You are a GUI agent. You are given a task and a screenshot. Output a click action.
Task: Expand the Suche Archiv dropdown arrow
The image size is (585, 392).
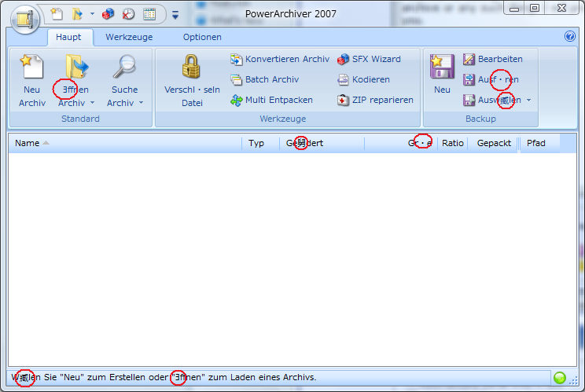141,102
